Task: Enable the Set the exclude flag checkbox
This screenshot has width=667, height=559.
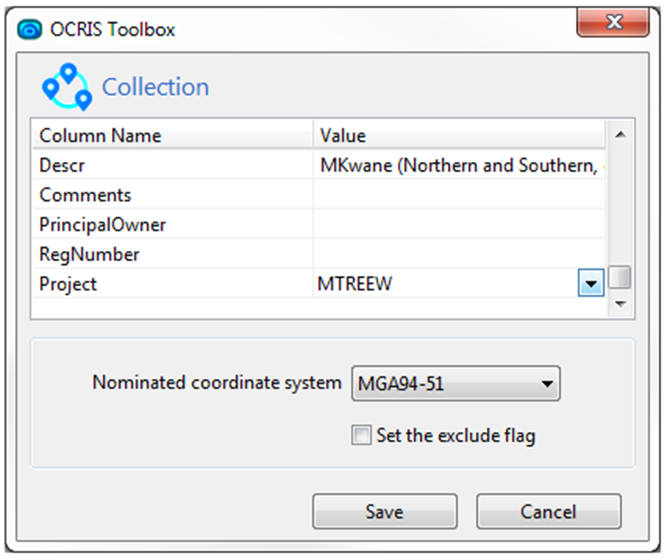Action: [x=361, y=435]
